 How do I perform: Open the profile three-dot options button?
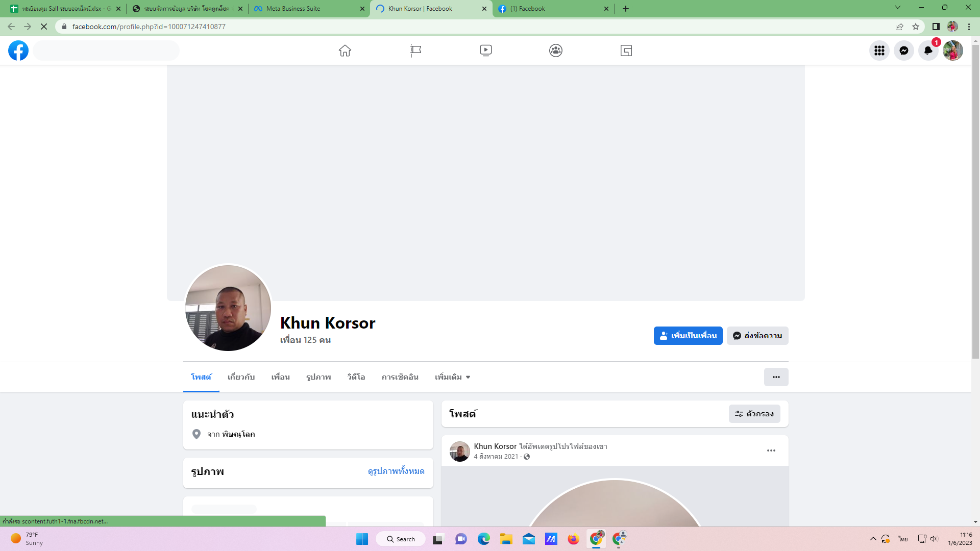(776, 377)
